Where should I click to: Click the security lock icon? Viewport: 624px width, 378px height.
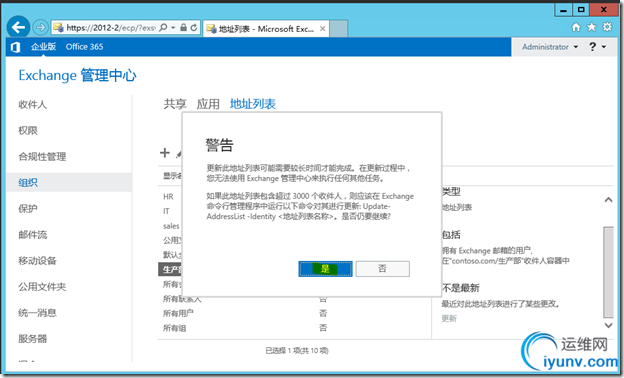[183, 27]
